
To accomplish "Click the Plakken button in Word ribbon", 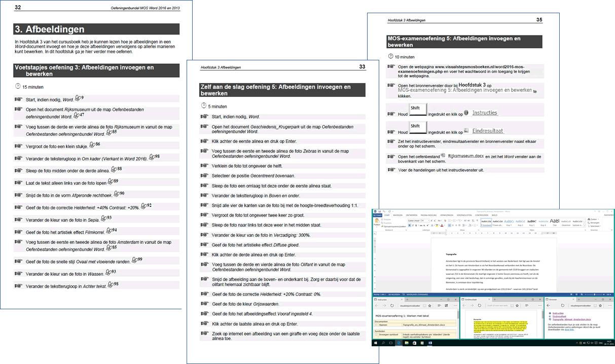I will (377, 223).
